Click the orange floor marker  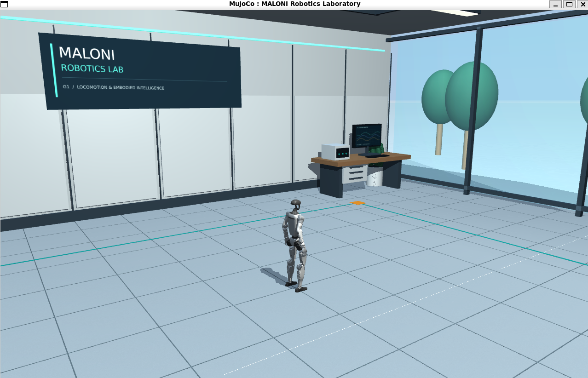tap(358, 202)
